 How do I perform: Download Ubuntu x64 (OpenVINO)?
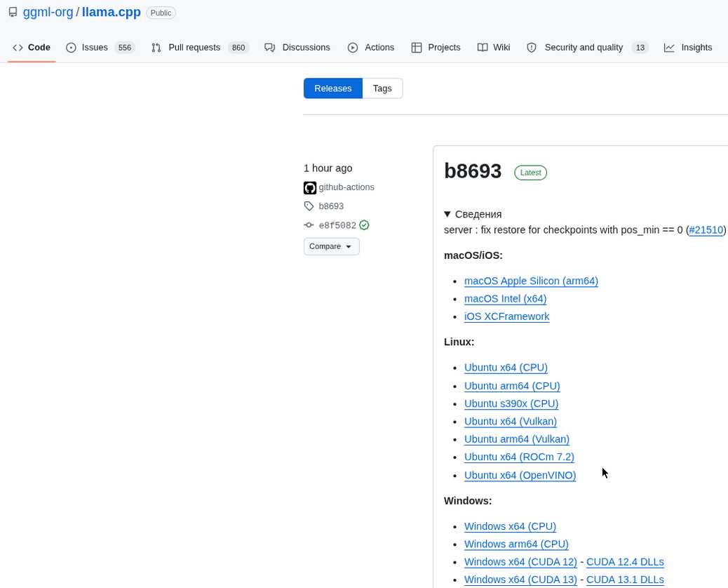click(x=520, y=475)
